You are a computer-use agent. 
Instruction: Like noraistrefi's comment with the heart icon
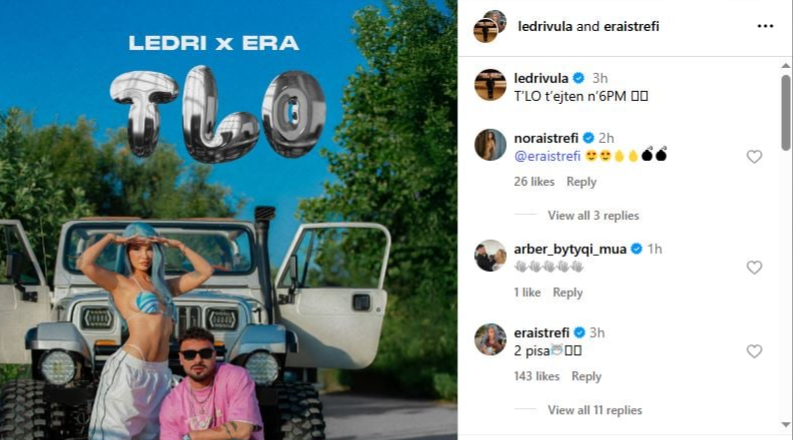pos(754,157)
